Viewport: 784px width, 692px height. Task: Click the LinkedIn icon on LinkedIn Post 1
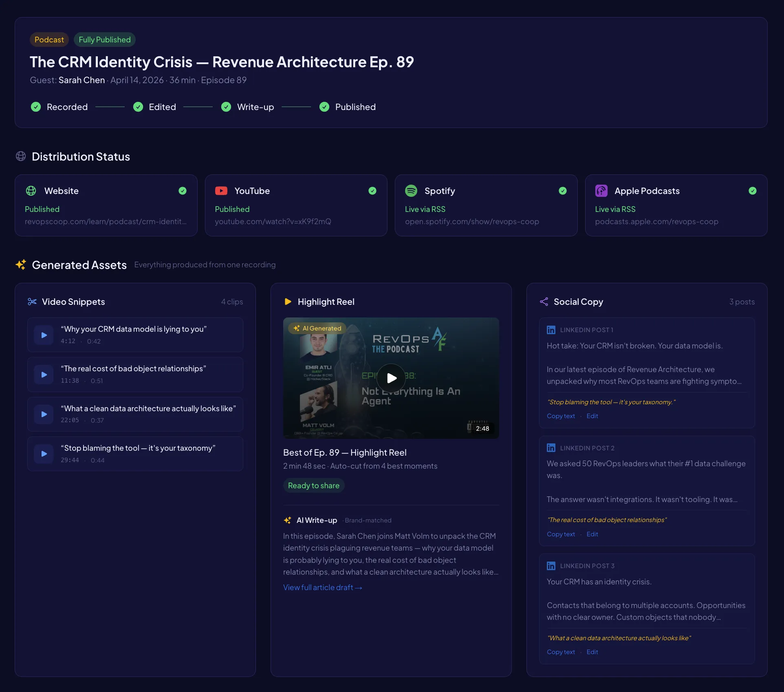click(x=551, y=330)
